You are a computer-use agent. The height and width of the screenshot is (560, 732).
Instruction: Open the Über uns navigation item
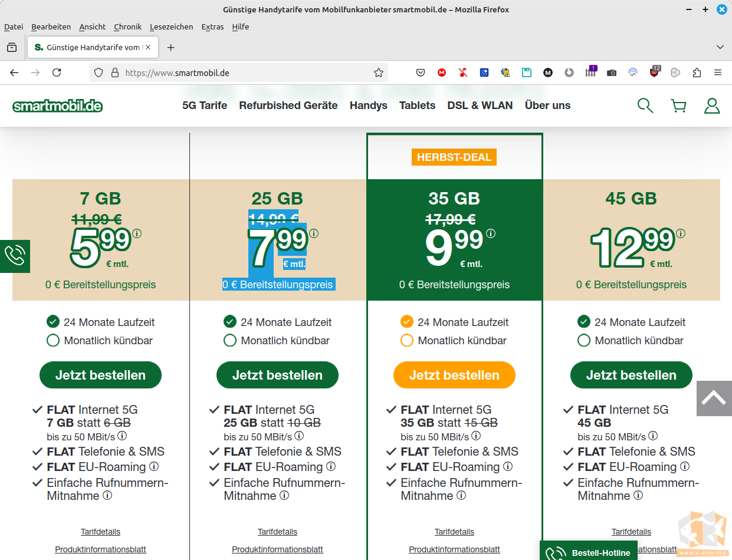[x=548, y=106]
